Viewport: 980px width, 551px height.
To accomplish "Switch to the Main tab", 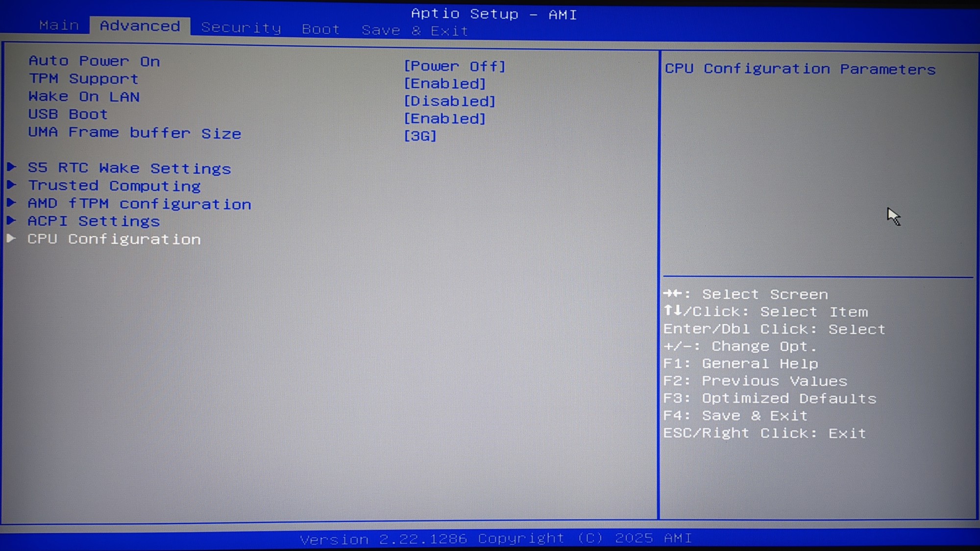I will pos(59,25).
